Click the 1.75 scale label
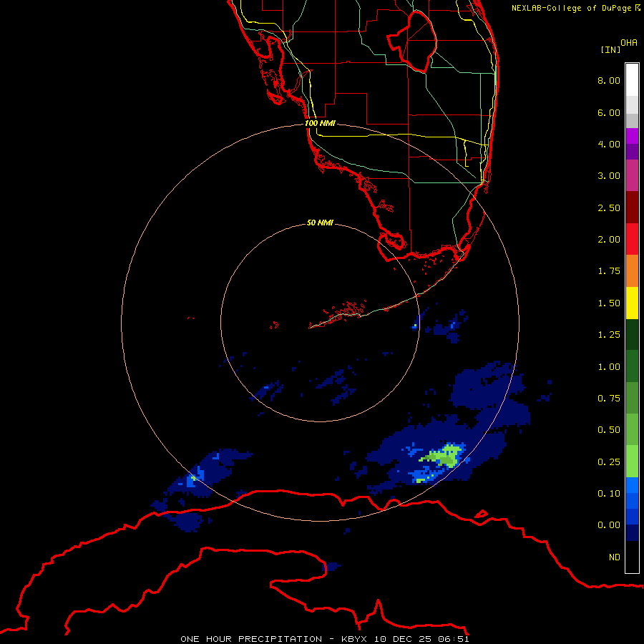 [609, 271]
